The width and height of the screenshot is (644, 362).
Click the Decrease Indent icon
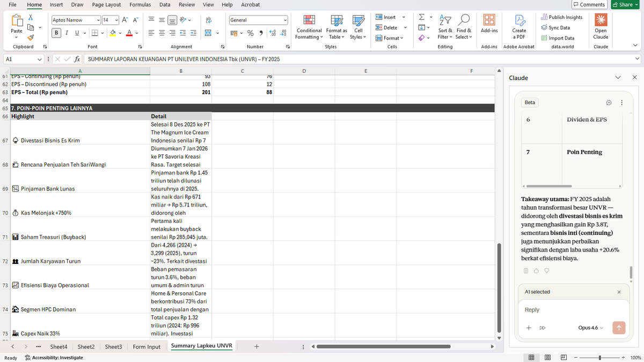[182, 33]
